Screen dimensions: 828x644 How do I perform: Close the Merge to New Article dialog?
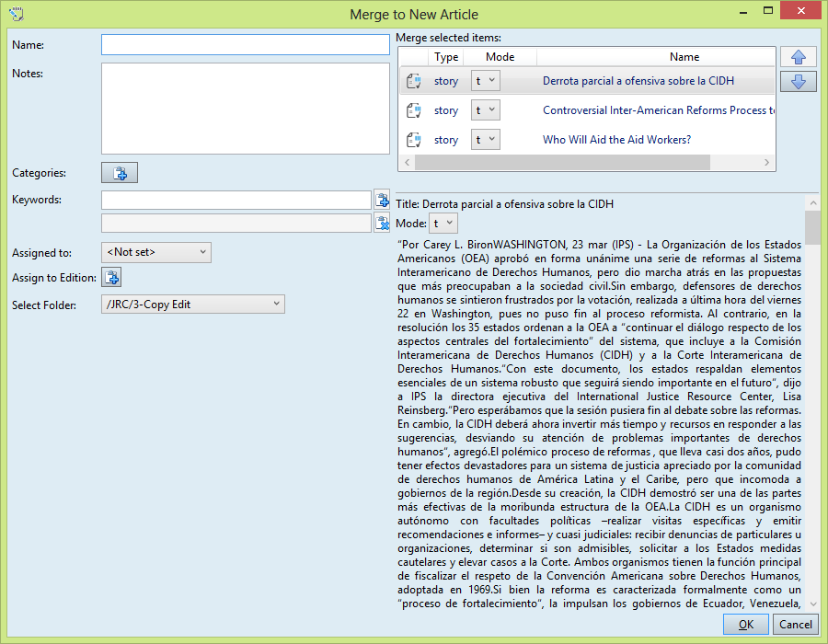click(x=801, y=10)
